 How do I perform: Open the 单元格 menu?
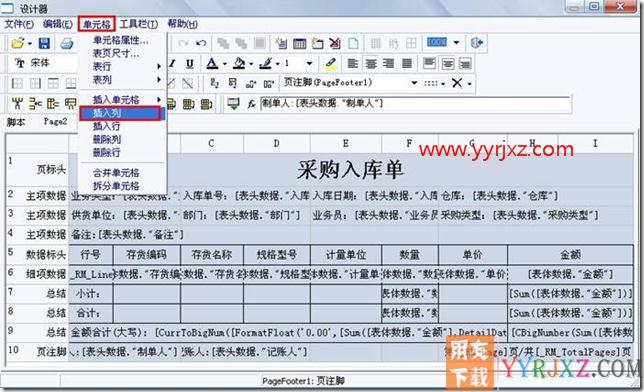pos(97,24)
